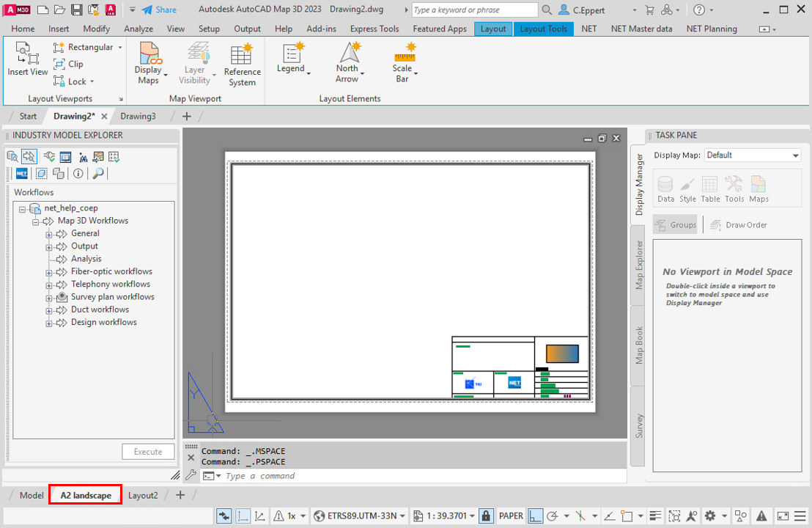The image size is (812, 528).
Task: Click the info circle icon
Action: [78, 174]
